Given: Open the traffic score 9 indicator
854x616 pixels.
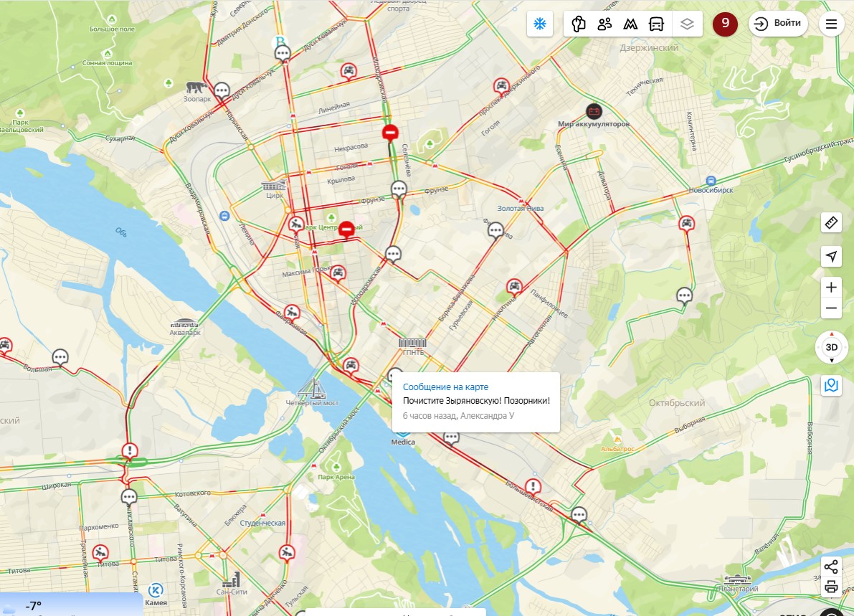Looking at the screenshot, I should tap(725, 24).
